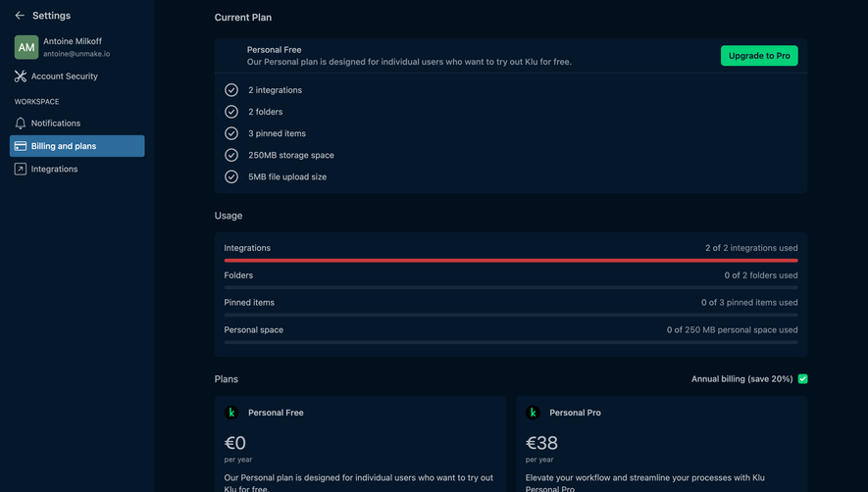Viewport: 868px width, 492px height.
Task: Select the 'Personal space' usage label
Action: (x=254, y=330)
